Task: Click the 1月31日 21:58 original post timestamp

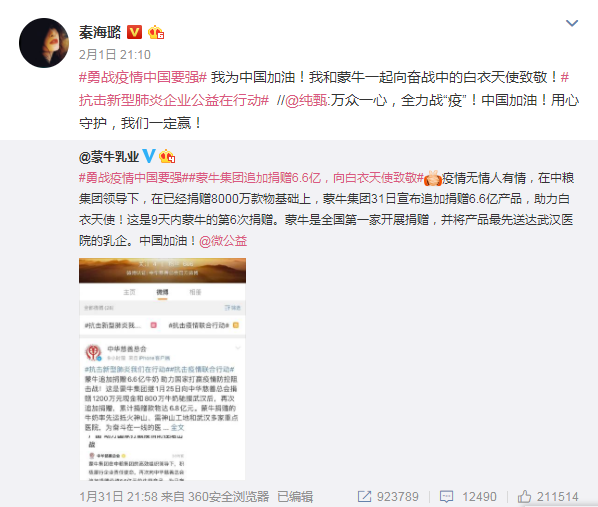Action: tap(119, 497)
